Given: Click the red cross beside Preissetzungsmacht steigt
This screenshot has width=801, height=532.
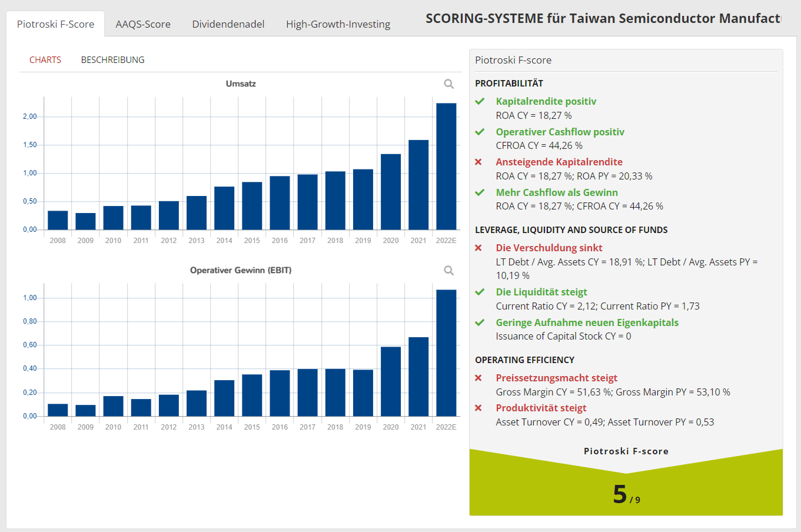Looking at the screenshot, I should click(x=478, y=378).
